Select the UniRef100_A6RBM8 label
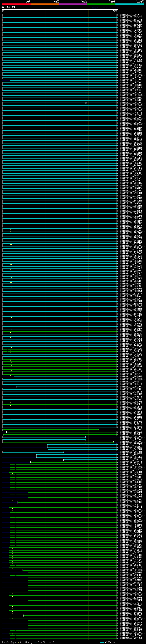146x644 pixels. point(131,163)
